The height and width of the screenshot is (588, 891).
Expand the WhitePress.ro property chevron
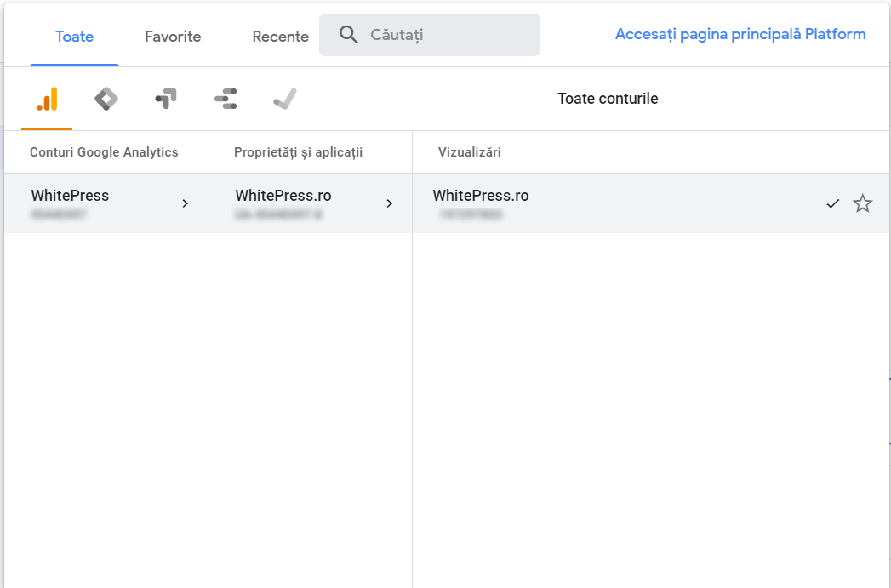coord(389,203)
